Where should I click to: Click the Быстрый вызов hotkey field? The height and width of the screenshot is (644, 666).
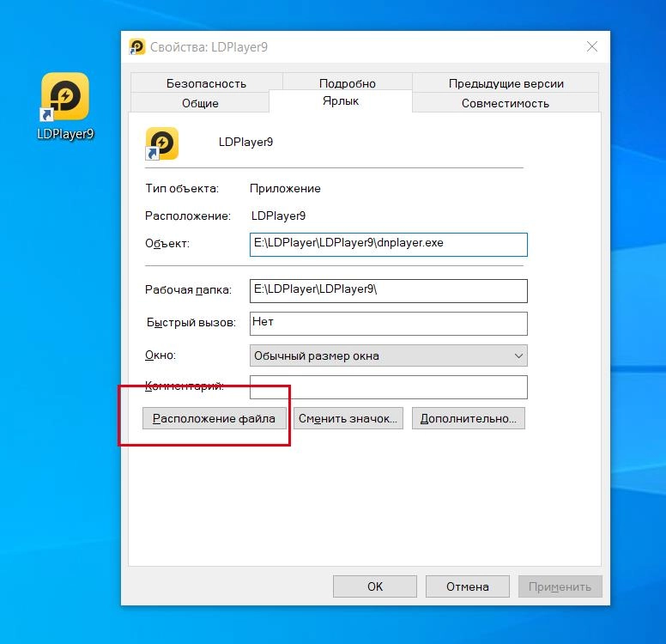[388, 323]
